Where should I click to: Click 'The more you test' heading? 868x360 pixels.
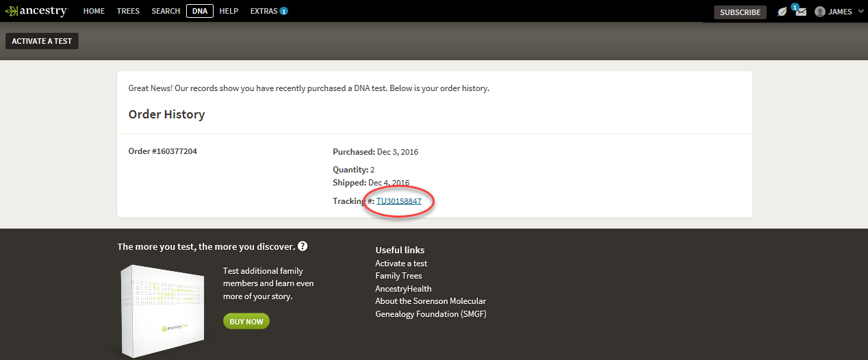point(206,246)
